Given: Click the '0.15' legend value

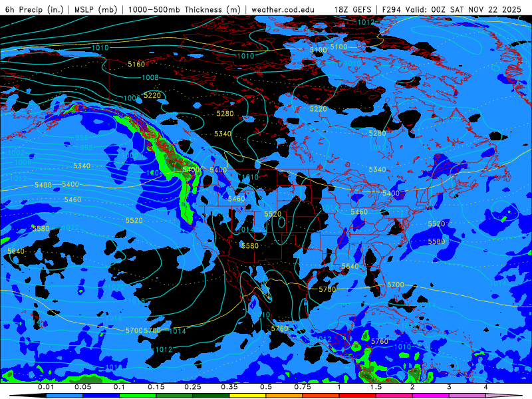Looking at the screenshot, I should (156, 387).
